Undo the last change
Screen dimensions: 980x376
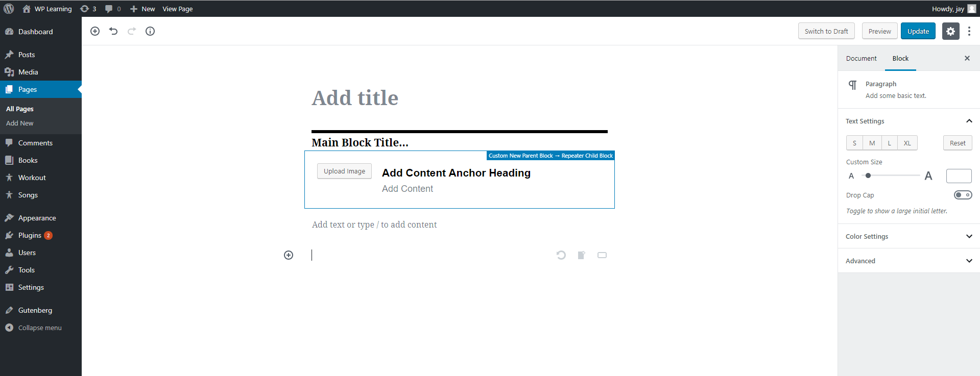(113, 31)
